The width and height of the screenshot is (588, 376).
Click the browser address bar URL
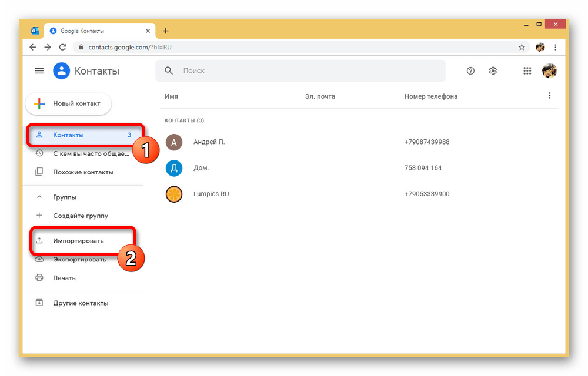[130, 47]
